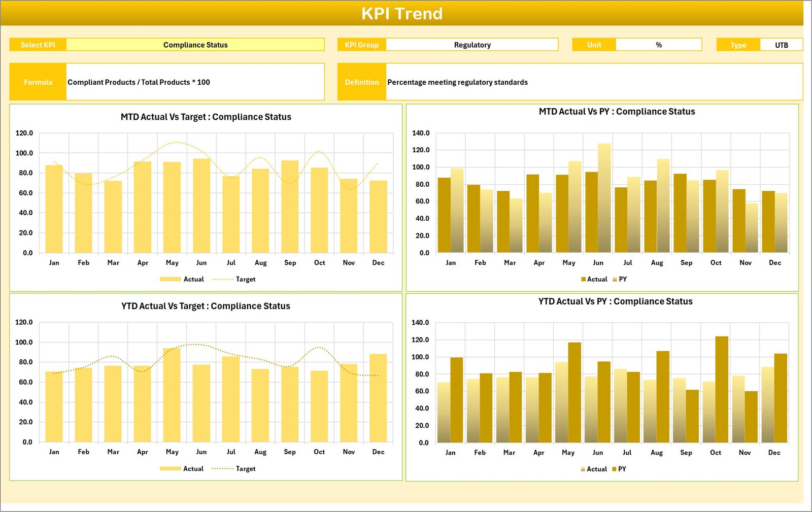Click the Dec bar in YTD Actual Vs Target chart
812x512 pixels.
coord(378,398)
